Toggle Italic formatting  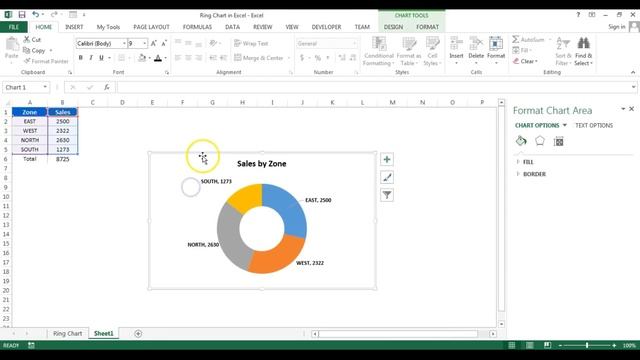[x=91, y=58]
